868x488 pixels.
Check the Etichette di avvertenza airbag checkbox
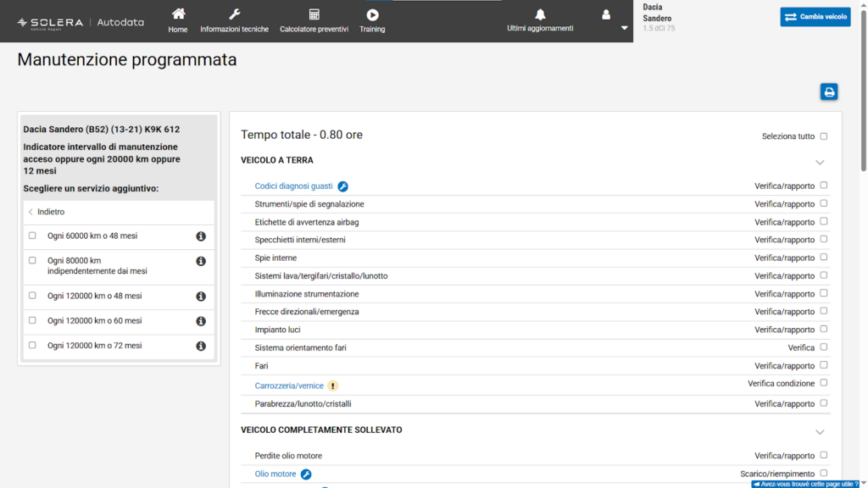tap(824, 221)
